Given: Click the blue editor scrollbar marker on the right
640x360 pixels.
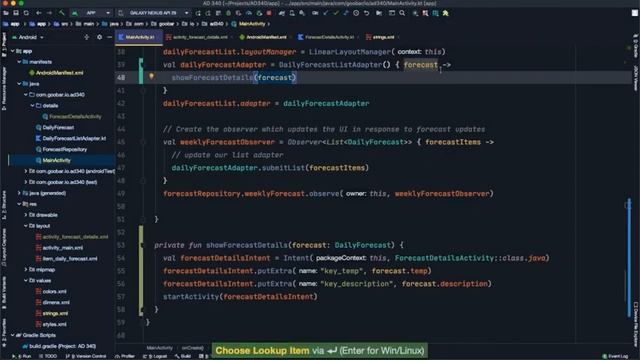Looking at the screenshot, I should 629,257.
